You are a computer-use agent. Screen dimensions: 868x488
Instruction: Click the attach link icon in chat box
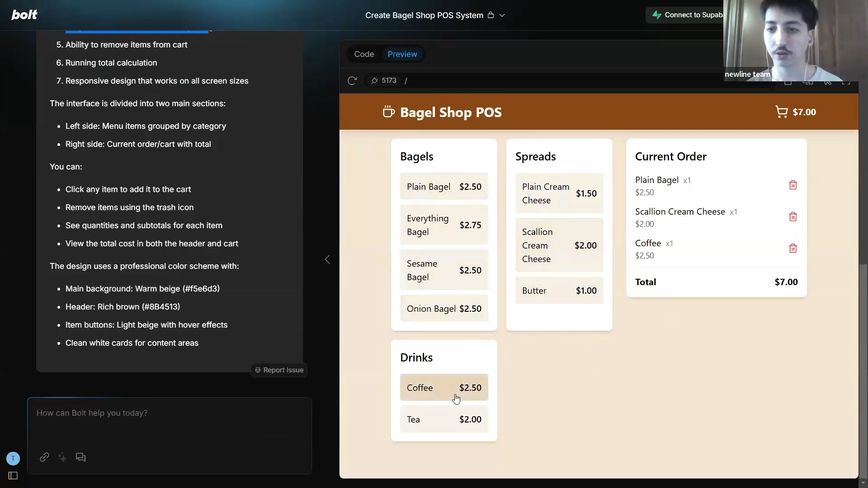44,457
